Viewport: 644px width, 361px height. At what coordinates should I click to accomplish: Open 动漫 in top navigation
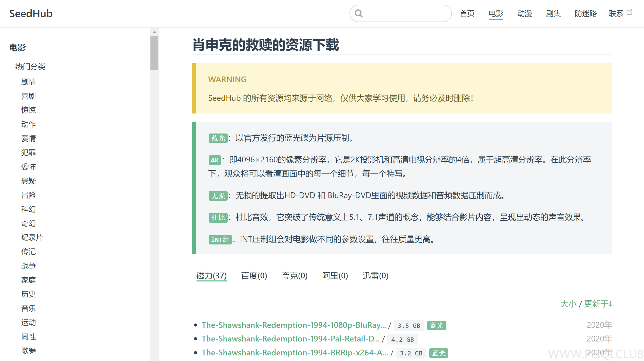[525, 13]
